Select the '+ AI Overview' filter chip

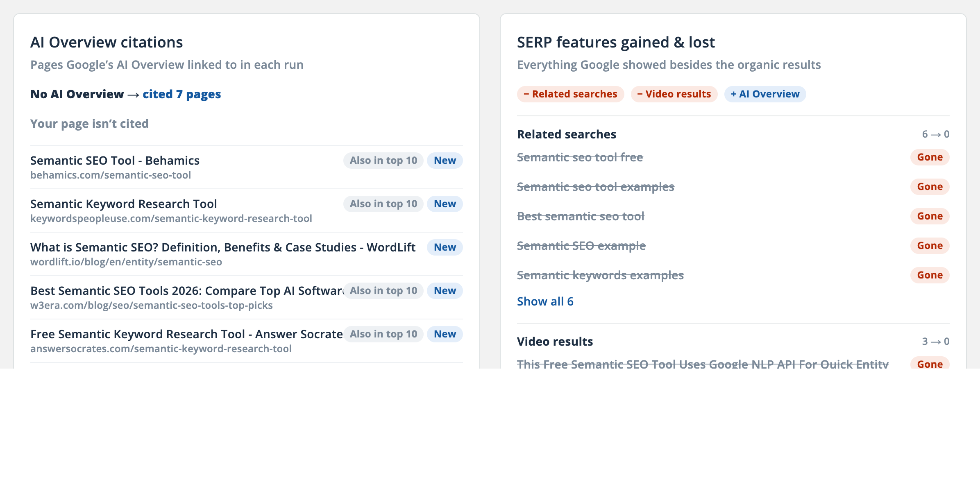765,94
